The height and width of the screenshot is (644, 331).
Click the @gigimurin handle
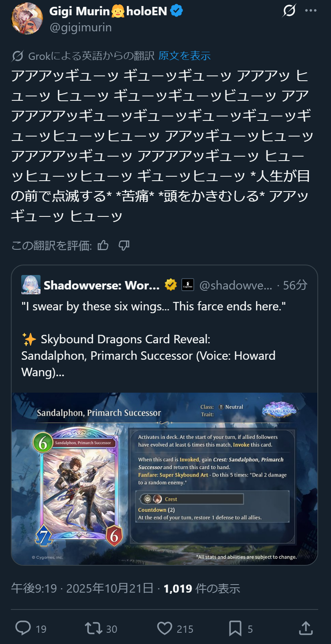pyautogui.click(x=81, y=27)
